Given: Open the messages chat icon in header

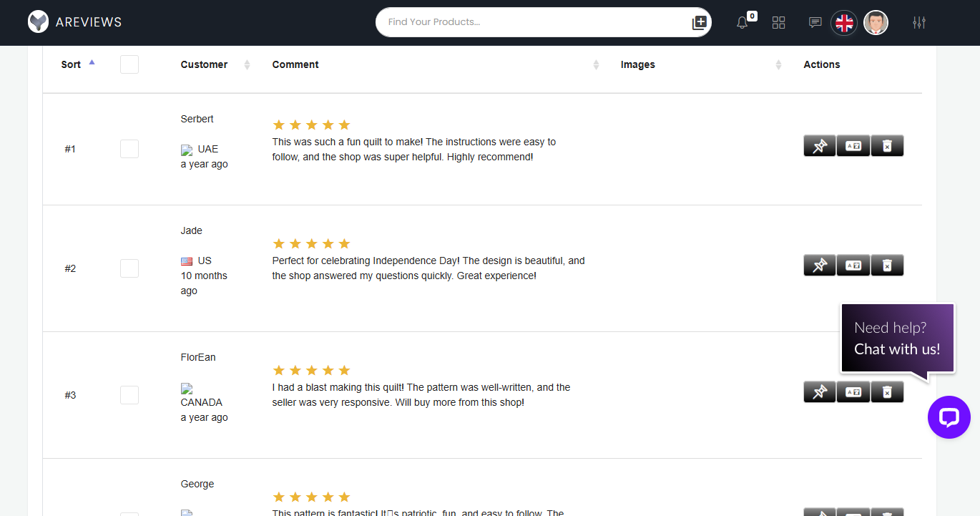Looking at the screenshot, I should tap(815, 23).
